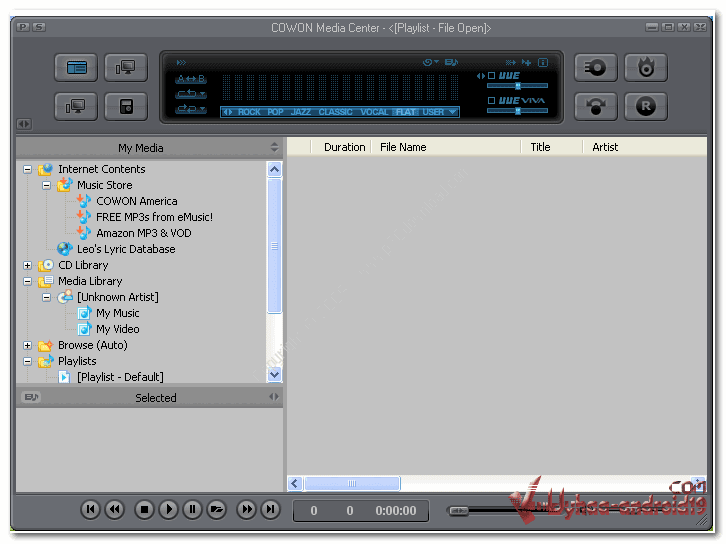Viewport: 726px width, 544px height.
Task: Toggle the A-B section repeat button
Action: pyautogui.click(x=191, y=79)
